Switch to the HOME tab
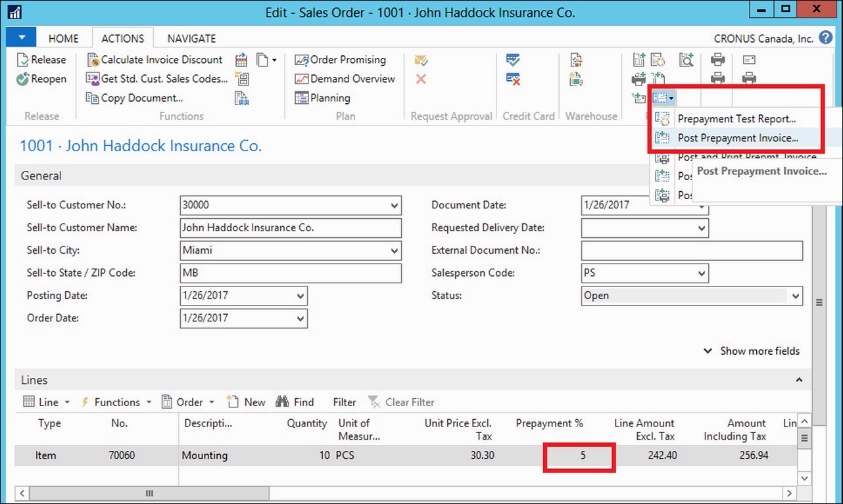Image resolution: width=843 pixels, height=504 pixels. tap(63, 38)
